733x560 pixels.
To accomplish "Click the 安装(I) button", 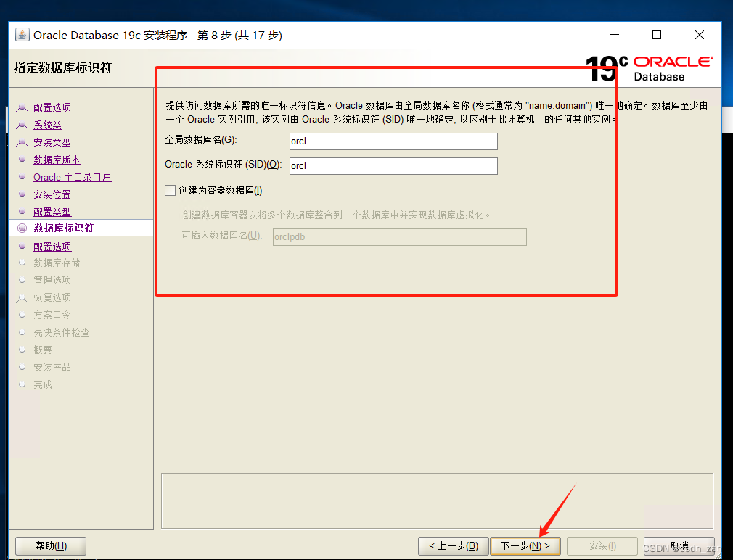I will 602,545.
